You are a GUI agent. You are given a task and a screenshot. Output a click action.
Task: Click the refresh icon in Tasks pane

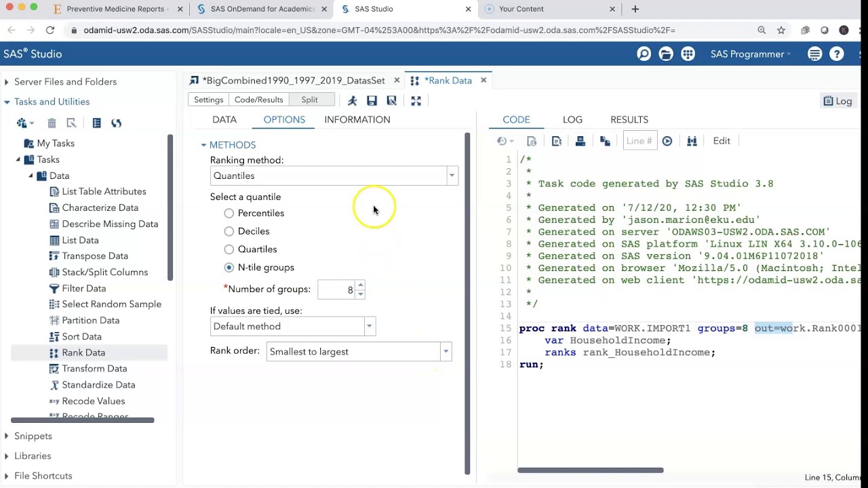(116, 123)
